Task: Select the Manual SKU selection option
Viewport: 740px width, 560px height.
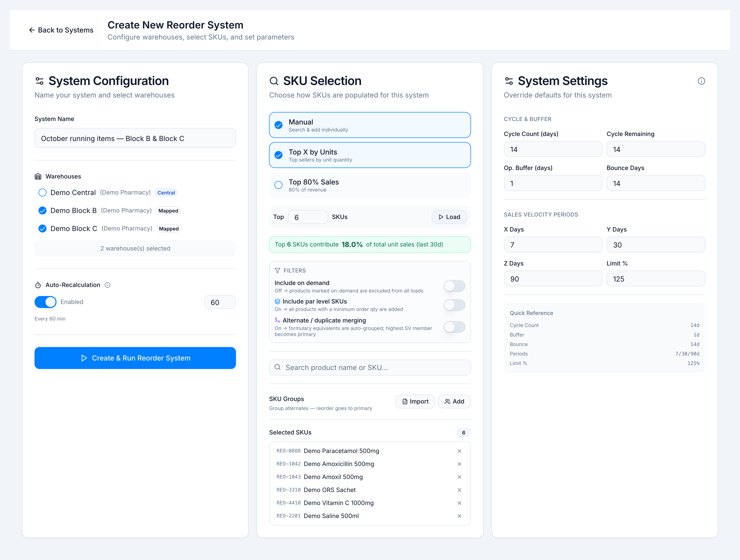Action: tap(370, 125)
